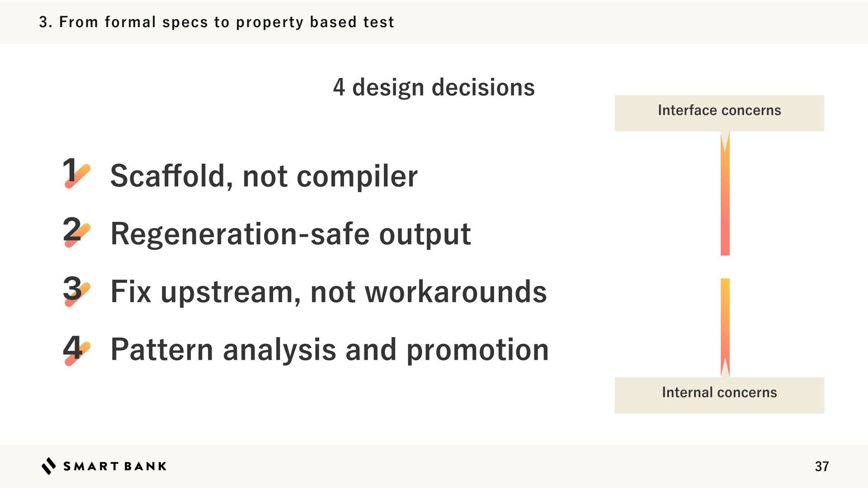Screen dimensions: 868x488
Task: Click the word 'promotion' in item four
Action: coord(477,350)
